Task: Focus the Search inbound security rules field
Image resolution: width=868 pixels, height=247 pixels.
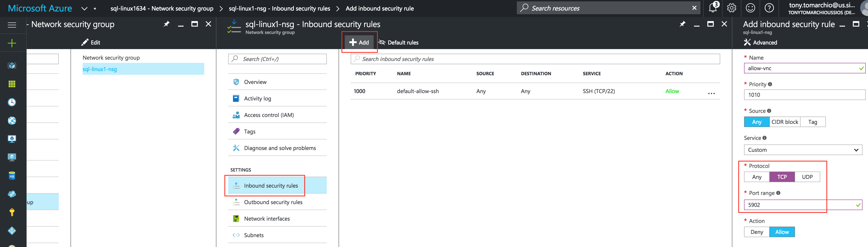Action: coord(535,59)
